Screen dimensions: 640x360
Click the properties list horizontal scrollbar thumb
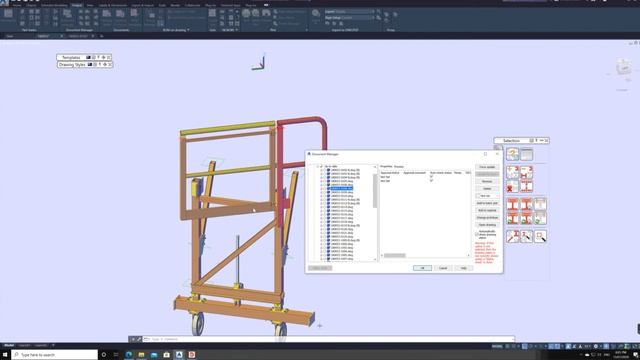(x=395, y=256)
